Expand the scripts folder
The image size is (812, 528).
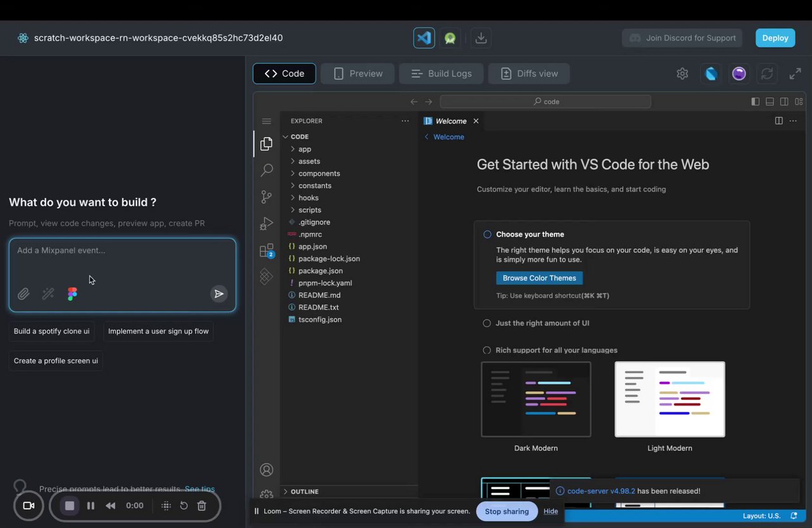[310, 209]
